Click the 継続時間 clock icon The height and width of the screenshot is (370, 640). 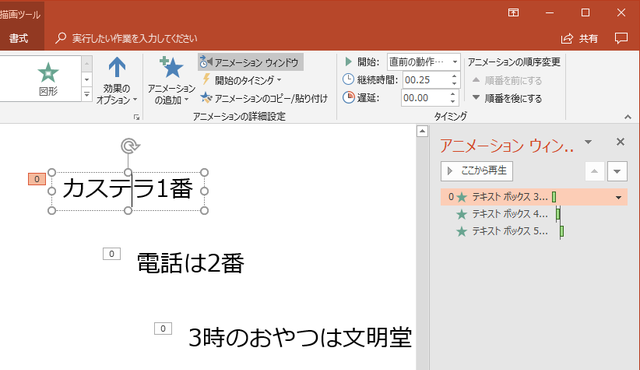[x=348, y=80]
